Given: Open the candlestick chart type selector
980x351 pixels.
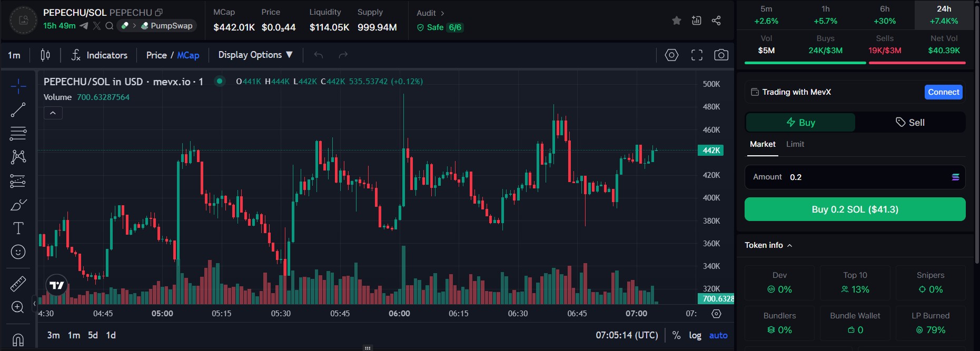Looking at the screenshot, I should pyautogui.click(x=45, y=55).
